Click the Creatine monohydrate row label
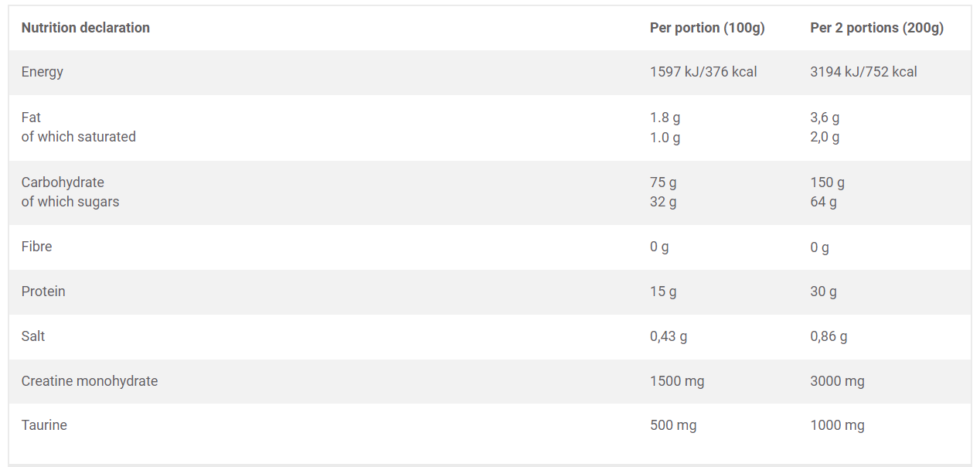This screenshot has height=467, width=980. (x=90, y=381)
